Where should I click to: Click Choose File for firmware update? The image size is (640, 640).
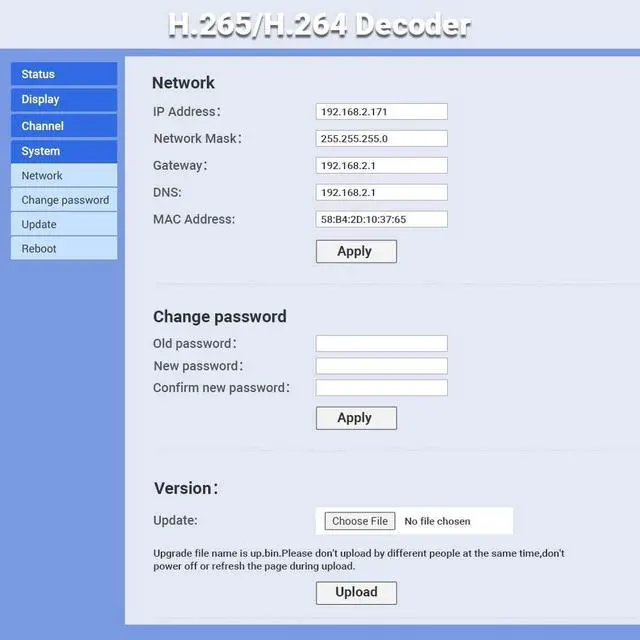click(x=359, y=521)
